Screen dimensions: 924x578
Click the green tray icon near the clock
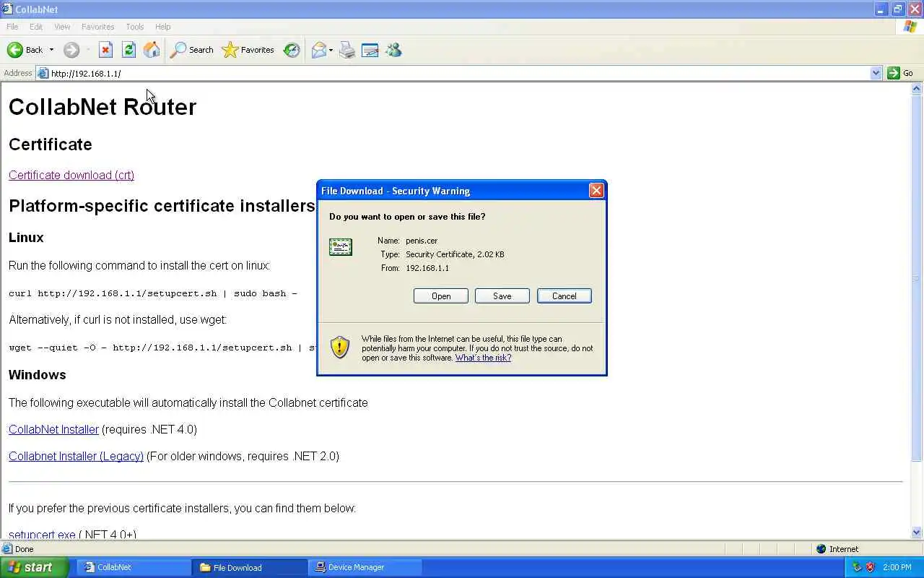pos(857,567)
